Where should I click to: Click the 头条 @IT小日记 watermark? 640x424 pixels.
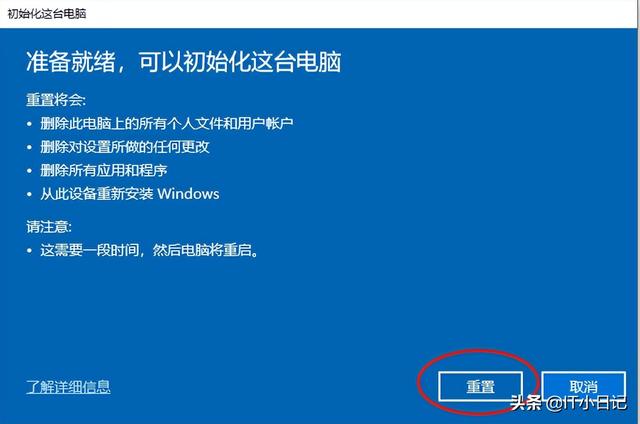569,402
